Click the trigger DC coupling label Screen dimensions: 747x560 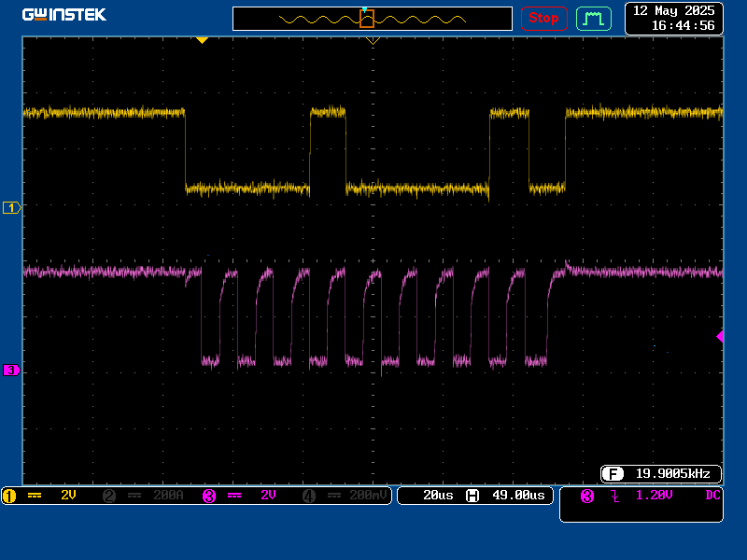pyautogui.click(x=712, y=496)
